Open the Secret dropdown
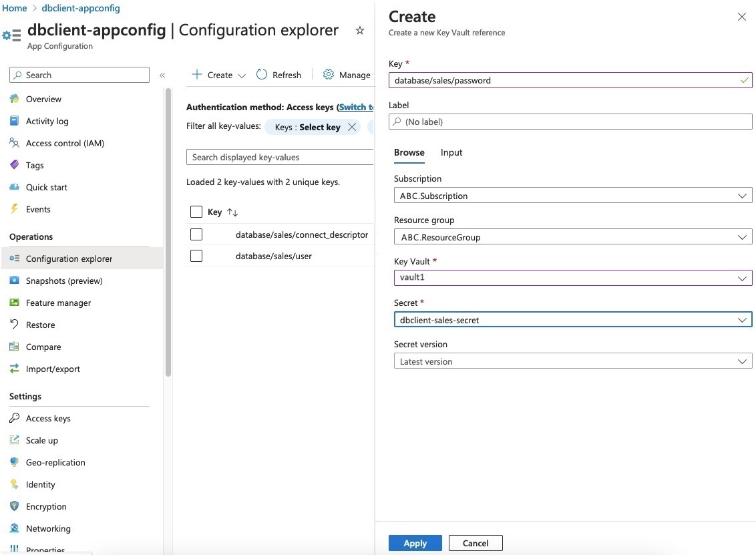This screenshot has width=756, height=555. tap(573, 320)
